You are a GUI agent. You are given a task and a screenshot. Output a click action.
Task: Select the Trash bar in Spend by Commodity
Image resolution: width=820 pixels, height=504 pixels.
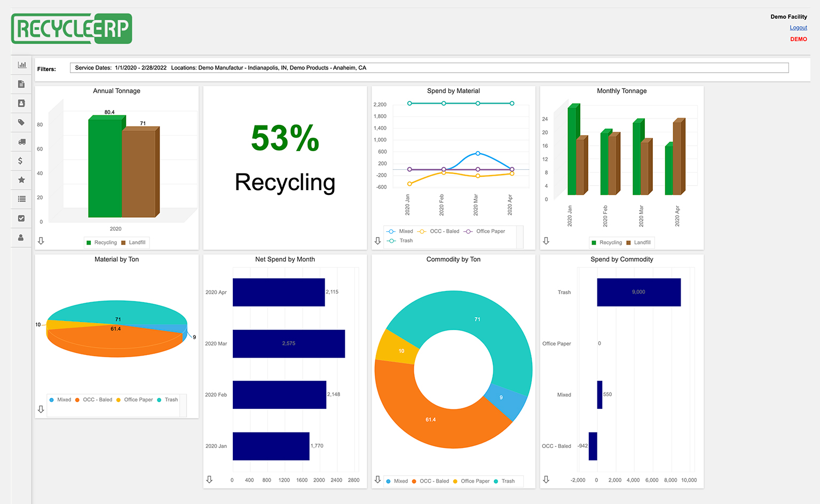(x=639, y=293)
